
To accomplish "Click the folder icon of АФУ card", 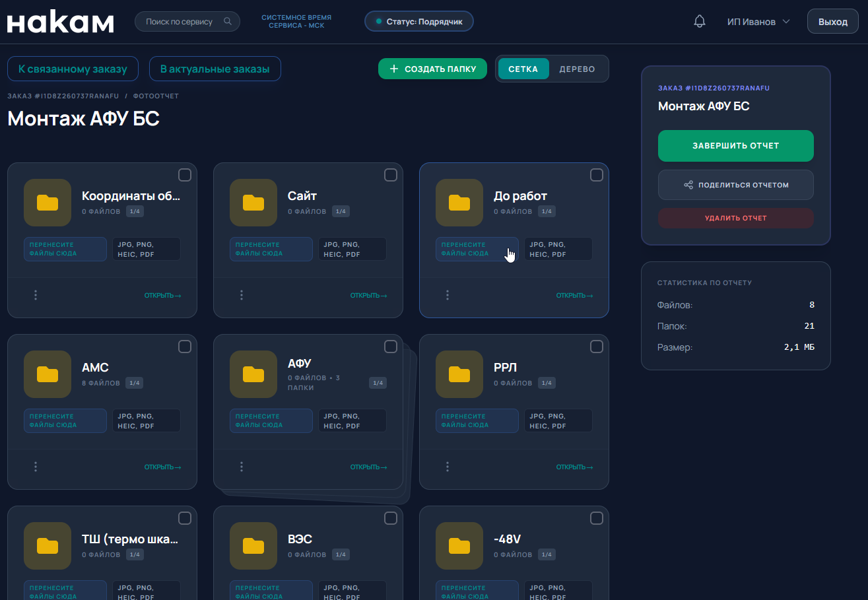I will click(x=253, y=374).
